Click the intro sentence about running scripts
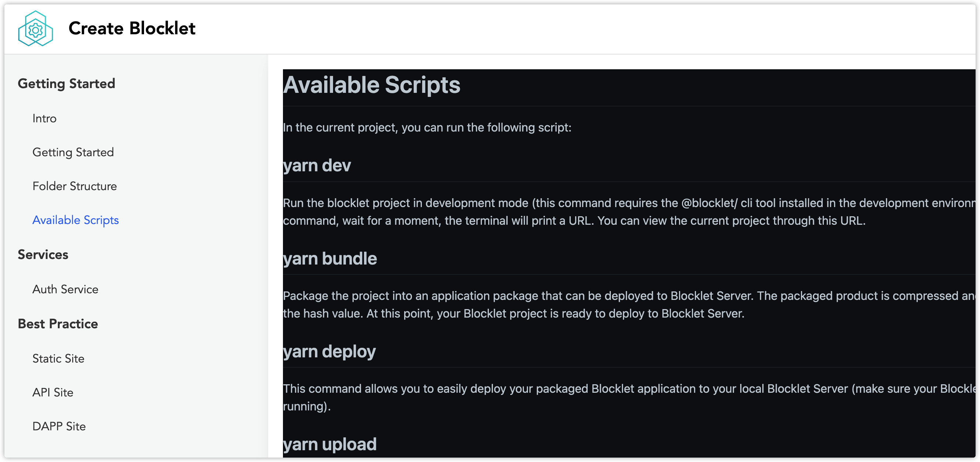 pyautogui.click(x=427, y=127)
